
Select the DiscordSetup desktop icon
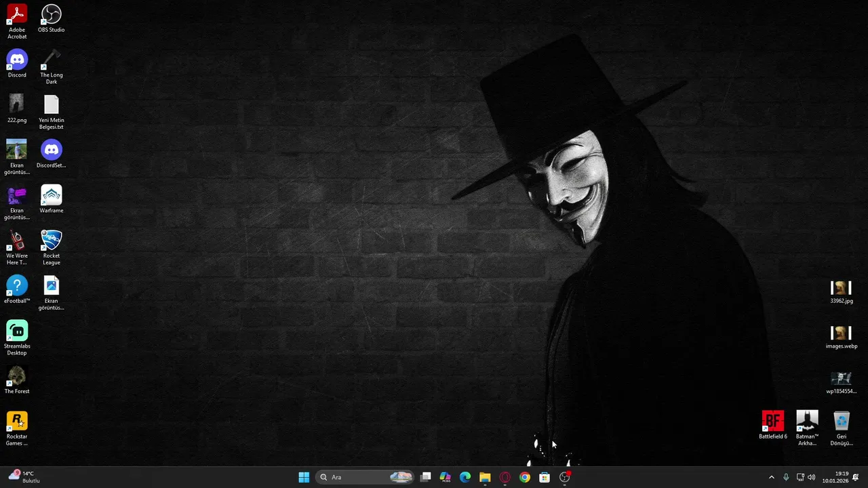click(x=52, y=154)
